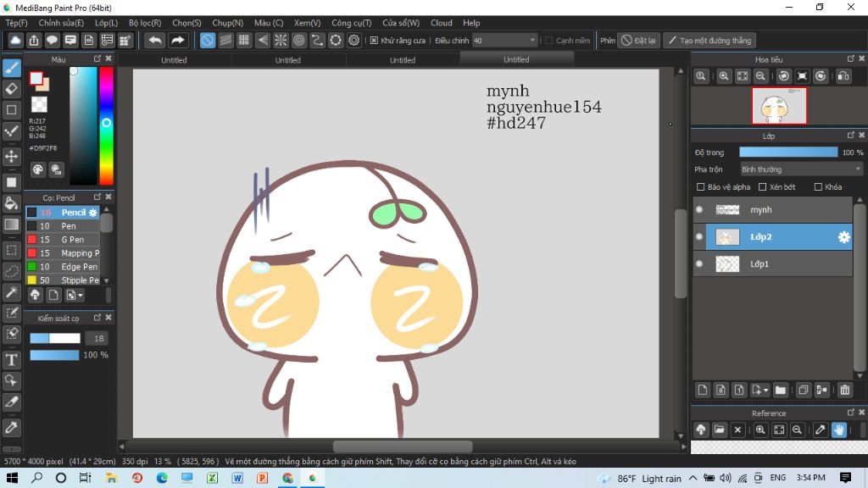Choose the Magic Wand tool

pos(12,292)
